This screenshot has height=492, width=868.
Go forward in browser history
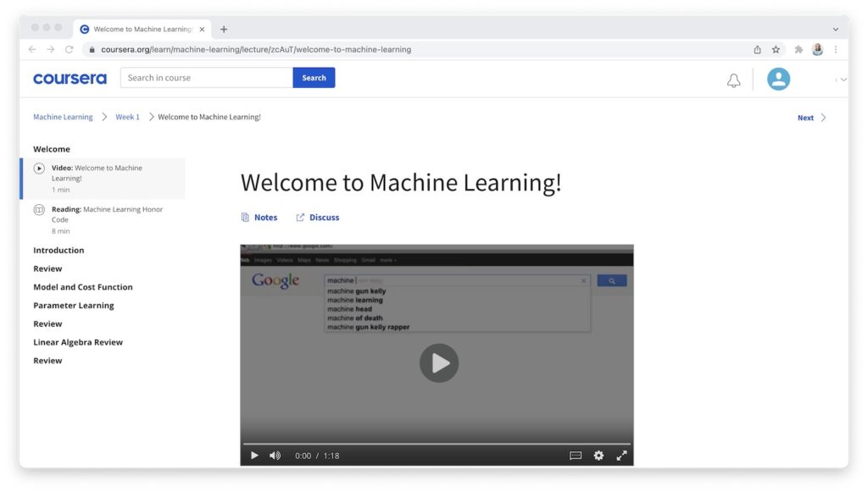(50, 49)
